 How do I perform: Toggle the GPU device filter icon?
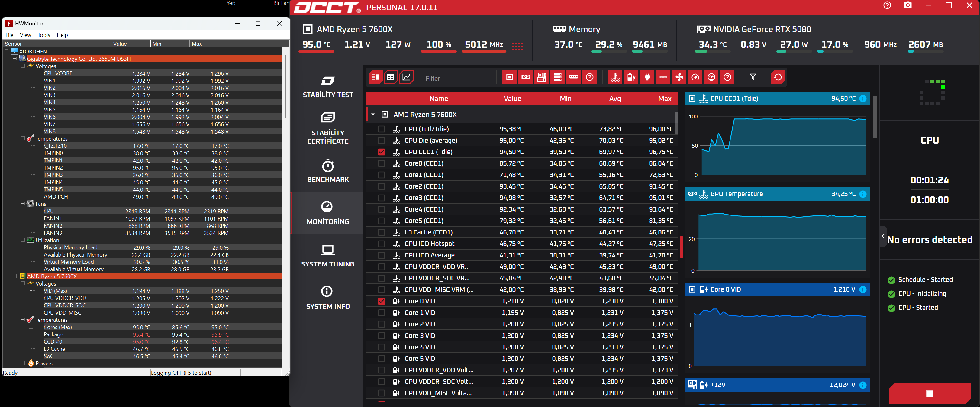click(525, 77)
